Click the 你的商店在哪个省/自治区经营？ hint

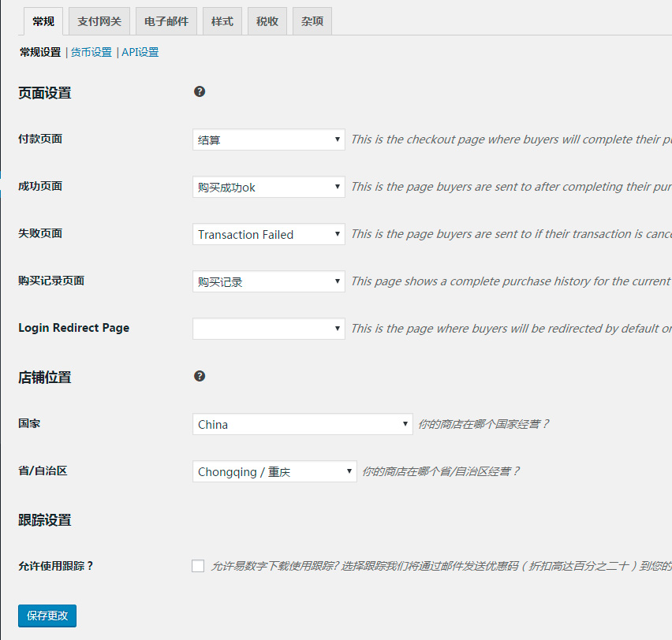441,471
